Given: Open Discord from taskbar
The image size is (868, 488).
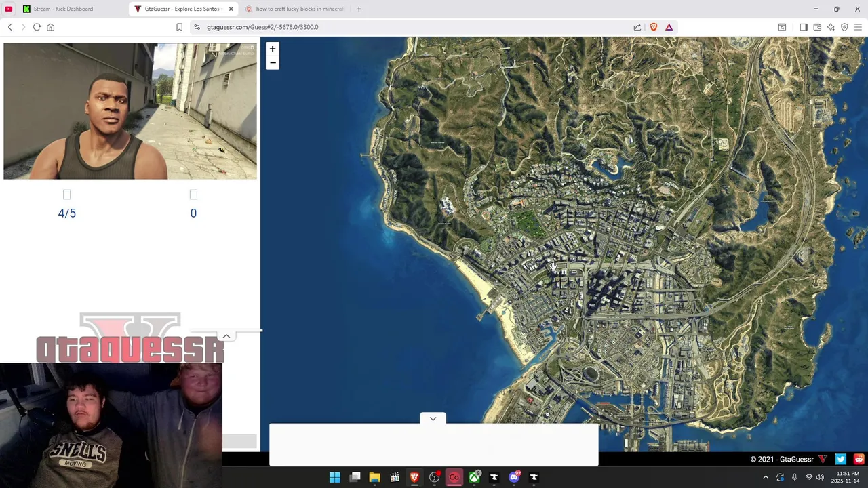Looking at the screenshot, I should point(514,477).
